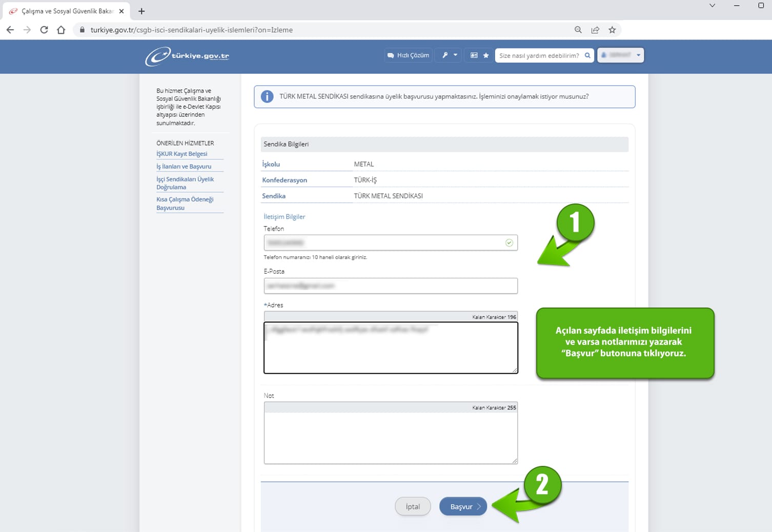This screenshot has width=772, height=532.
Task: Open Hızlı Çözüm
Action: (x=409, y=55)
